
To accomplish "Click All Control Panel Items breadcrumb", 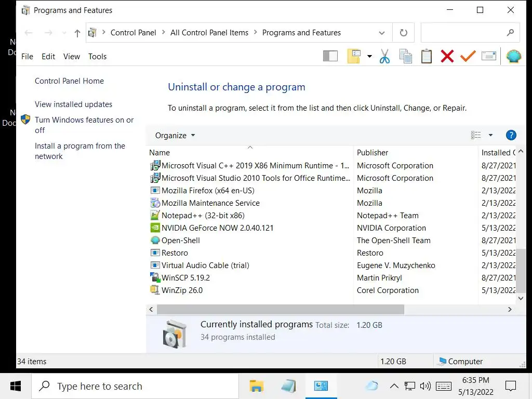I will coord(209,33).
